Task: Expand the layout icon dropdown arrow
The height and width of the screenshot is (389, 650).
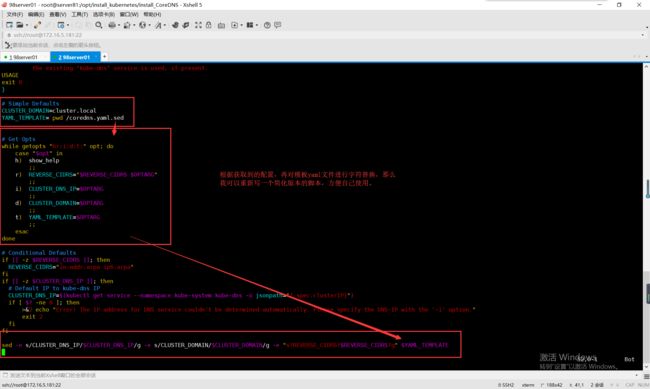Action: pyautogui.click(x=257, y=25)
